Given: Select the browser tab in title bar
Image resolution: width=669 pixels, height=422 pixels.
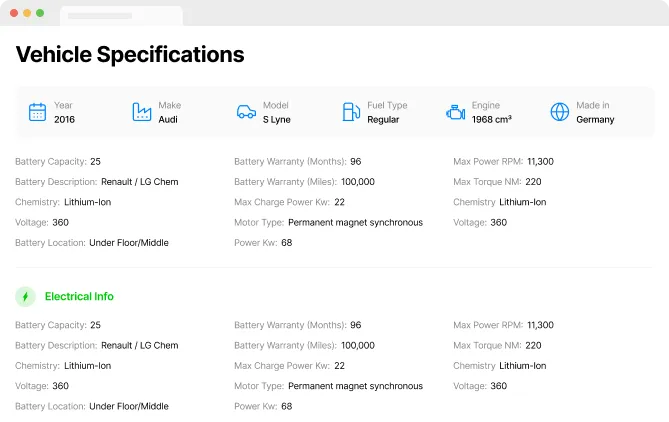Looking at the screenshot, I should pyautogui.click(x=121, y=16).
